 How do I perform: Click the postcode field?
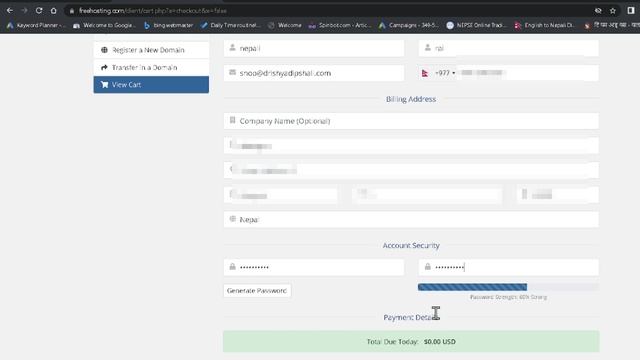click(558, 195)
